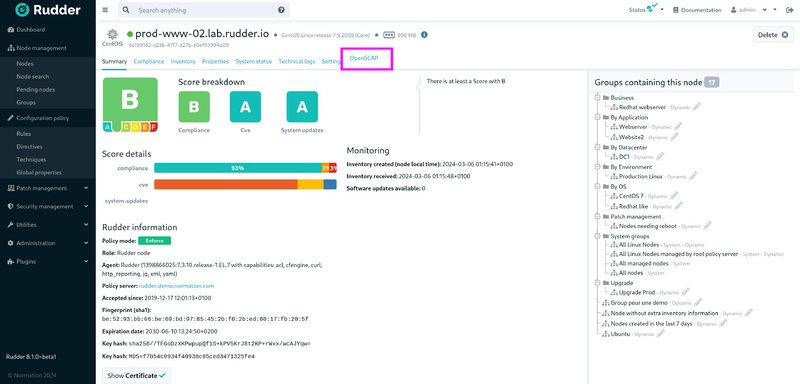Screen dimensions: 800x384
Task: Click the pencil icon next to Upgrade Prod
Action: click(x=685, y=292)
